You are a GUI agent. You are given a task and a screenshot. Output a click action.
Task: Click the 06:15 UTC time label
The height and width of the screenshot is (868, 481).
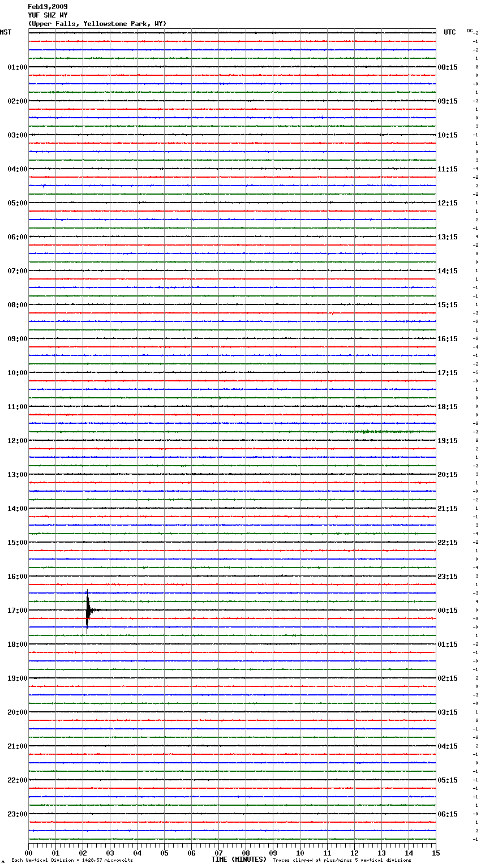pos(448,814)
